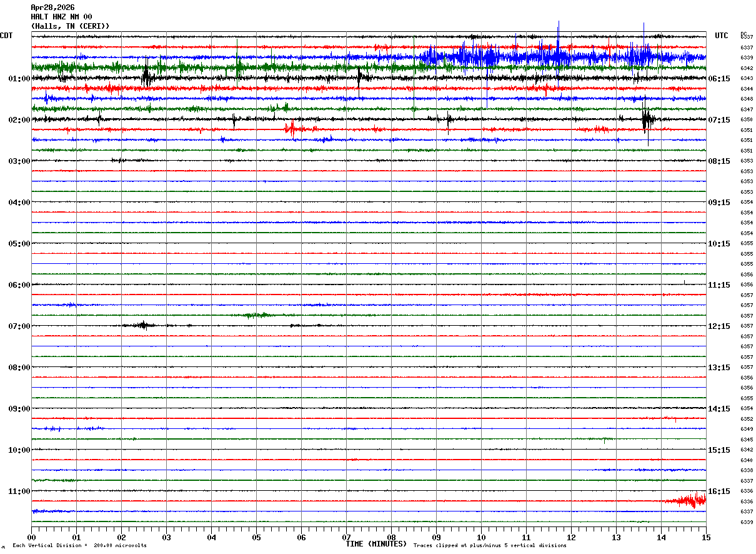
Task: Click minute 15 on the bottom axis
Action: point(705,537)
